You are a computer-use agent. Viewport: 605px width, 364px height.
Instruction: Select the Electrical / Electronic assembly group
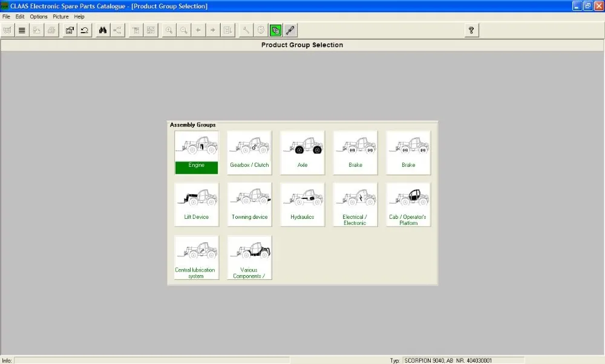tap(355, 204)
